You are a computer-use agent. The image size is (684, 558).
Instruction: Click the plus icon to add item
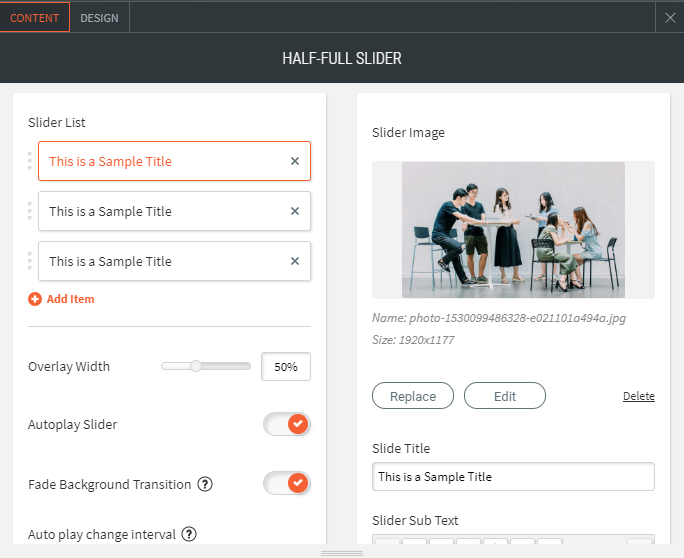(35, 299)
